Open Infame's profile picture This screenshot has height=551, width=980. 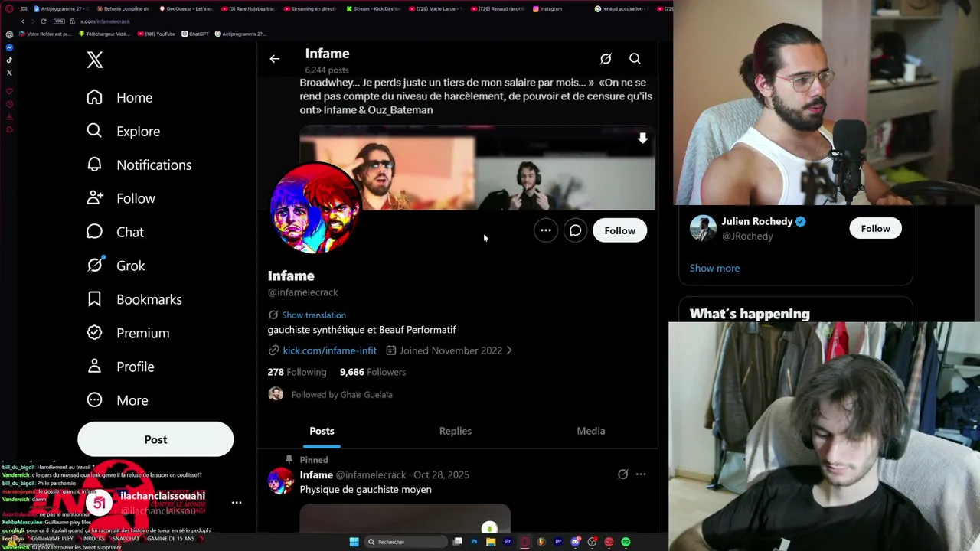[x=315, y=208]
